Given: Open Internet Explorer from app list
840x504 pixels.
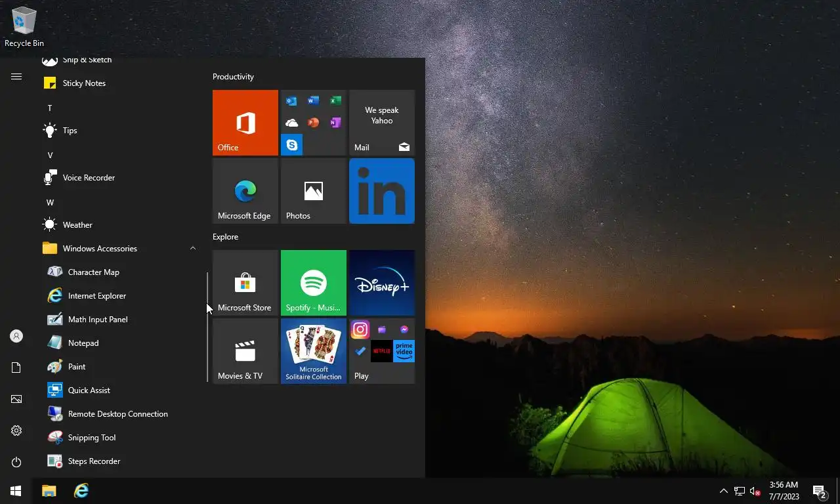Looking at the screenshot, I should [118, 296].
